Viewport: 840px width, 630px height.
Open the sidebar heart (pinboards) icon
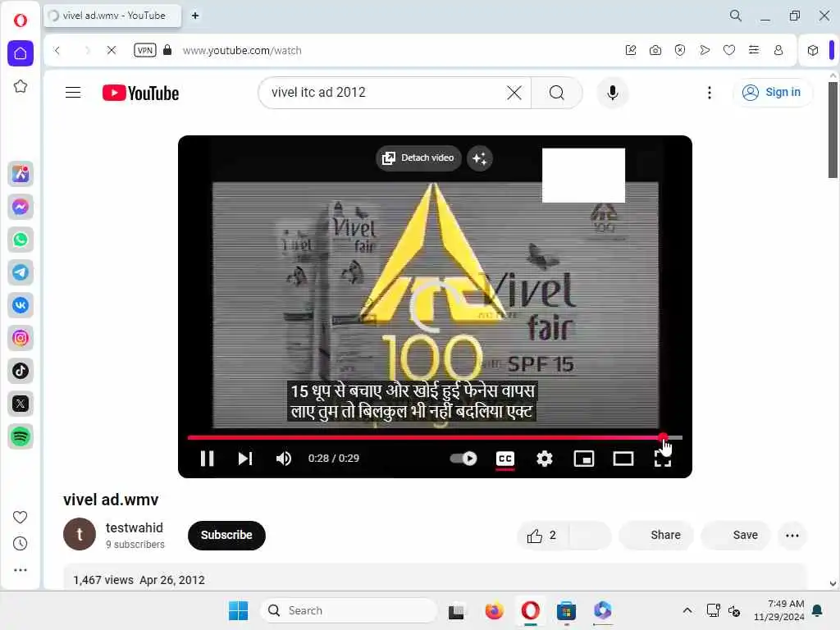20,517
